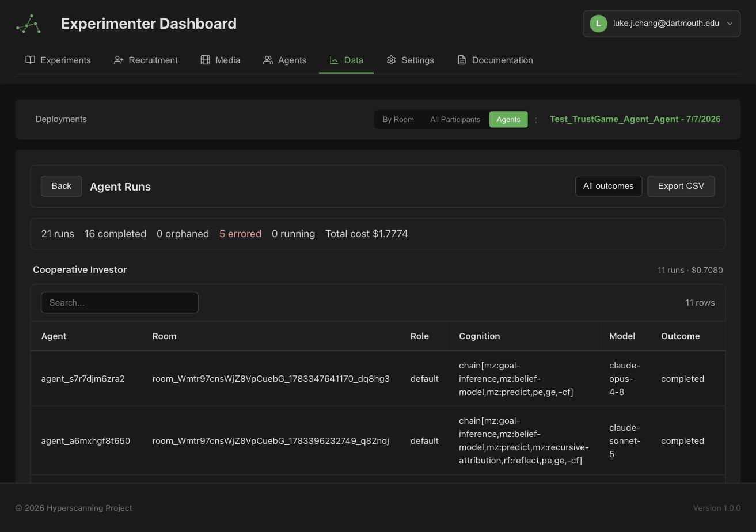Click the Cognition column header
This screenshot has width=756, height=532.
point(480,336)
